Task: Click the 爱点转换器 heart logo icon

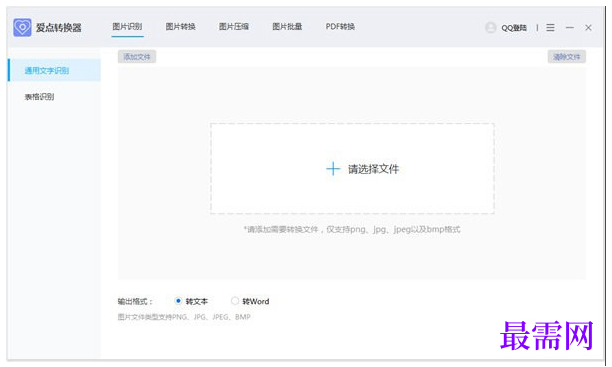Action: (22, 28)
